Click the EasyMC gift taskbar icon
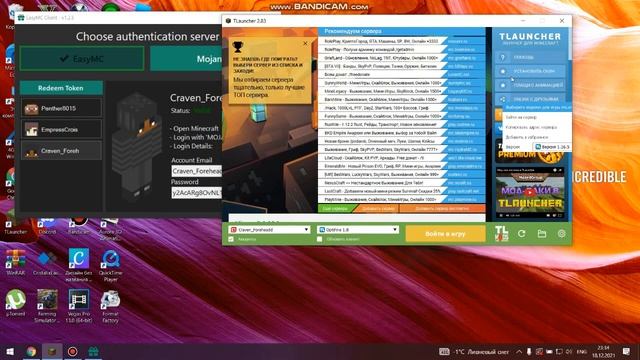 click(93, 351)
